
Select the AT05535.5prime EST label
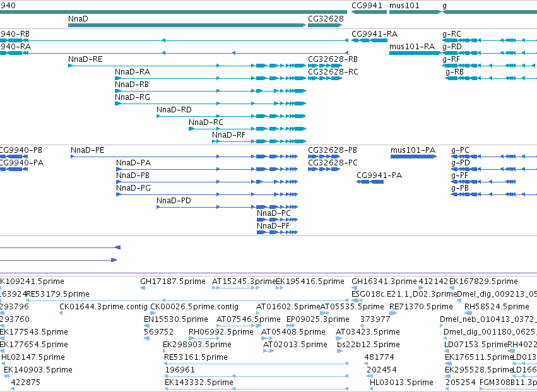pyautogui.click(x=352, y=306)
